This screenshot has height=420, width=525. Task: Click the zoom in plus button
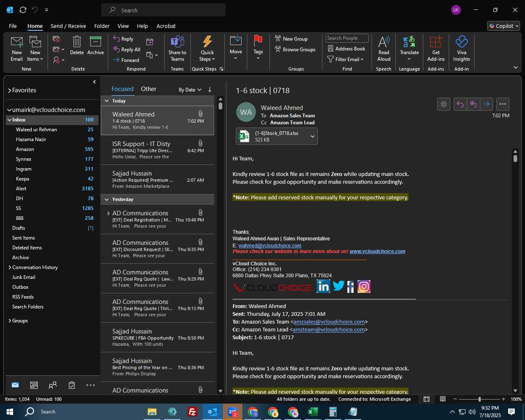click(504, 399)
